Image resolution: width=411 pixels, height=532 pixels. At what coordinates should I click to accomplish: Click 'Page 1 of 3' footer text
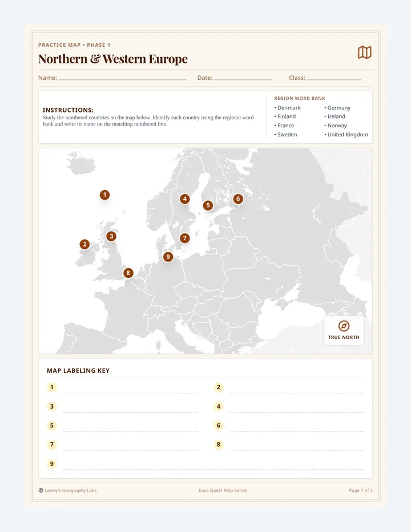(x=361, y=490)
